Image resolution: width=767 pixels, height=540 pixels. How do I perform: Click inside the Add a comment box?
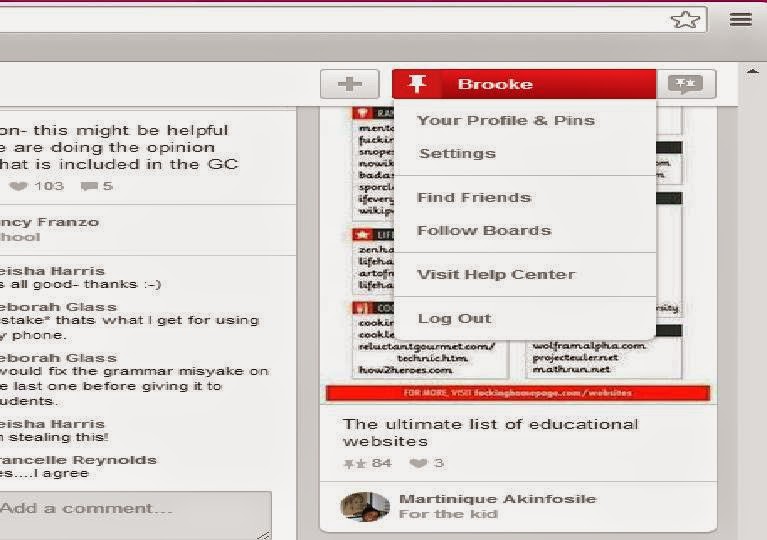coord(135,516)
